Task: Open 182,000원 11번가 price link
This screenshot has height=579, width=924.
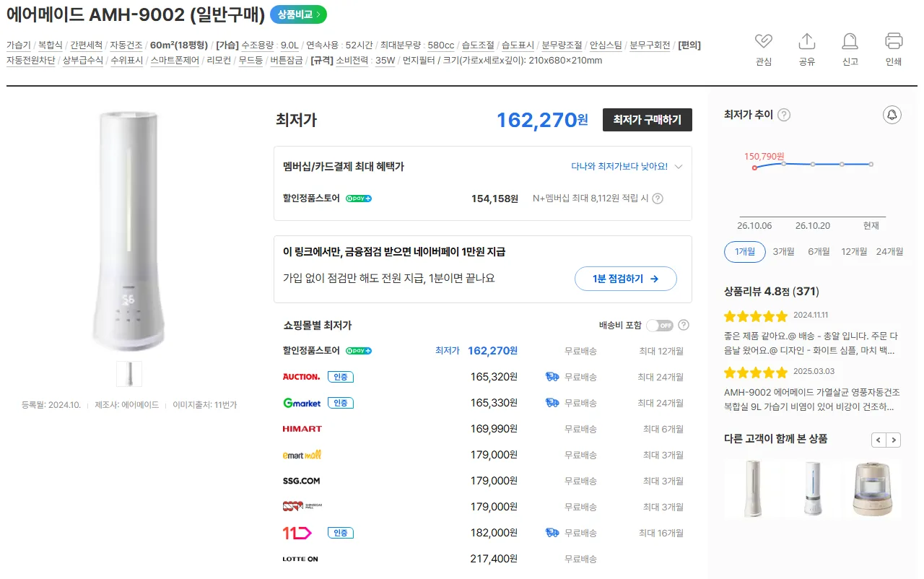Action: pos(494,533)
